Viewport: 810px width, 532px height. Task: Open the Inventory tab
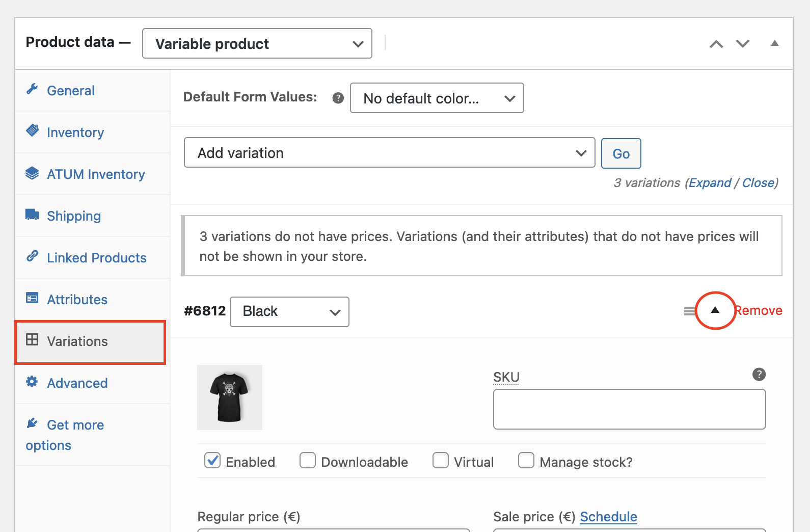coord(75,132)
